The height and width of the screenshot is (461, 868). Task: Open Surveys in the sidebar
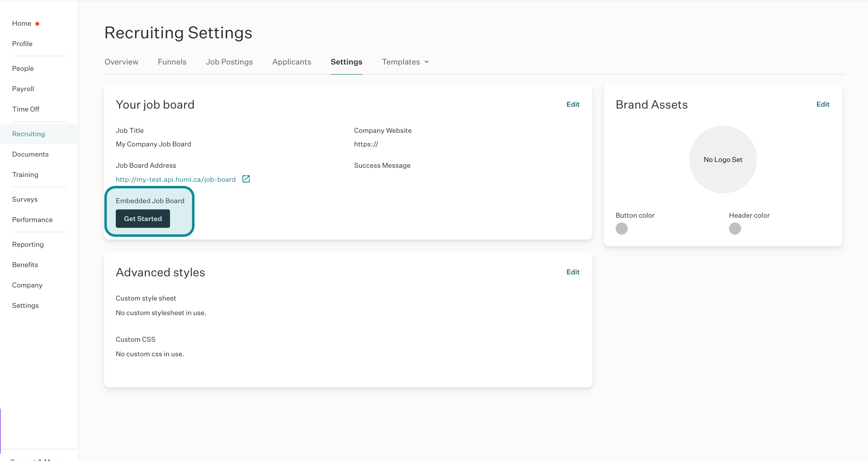(x=25, y=199)
